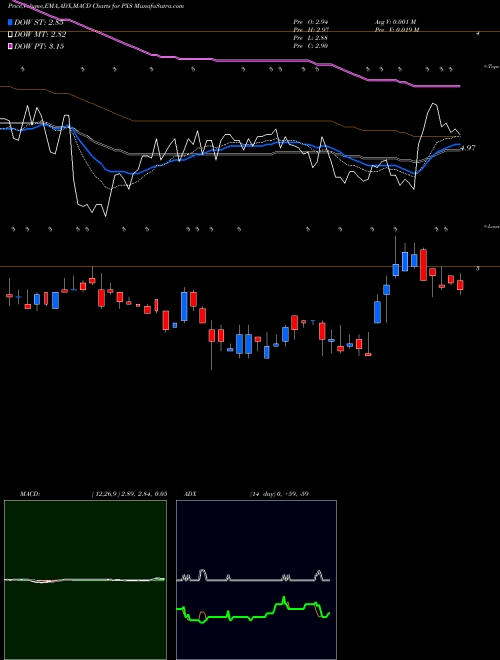Click the MACD (12,26,9) values text
500x660 pixels.
click(x=129, y=494)
